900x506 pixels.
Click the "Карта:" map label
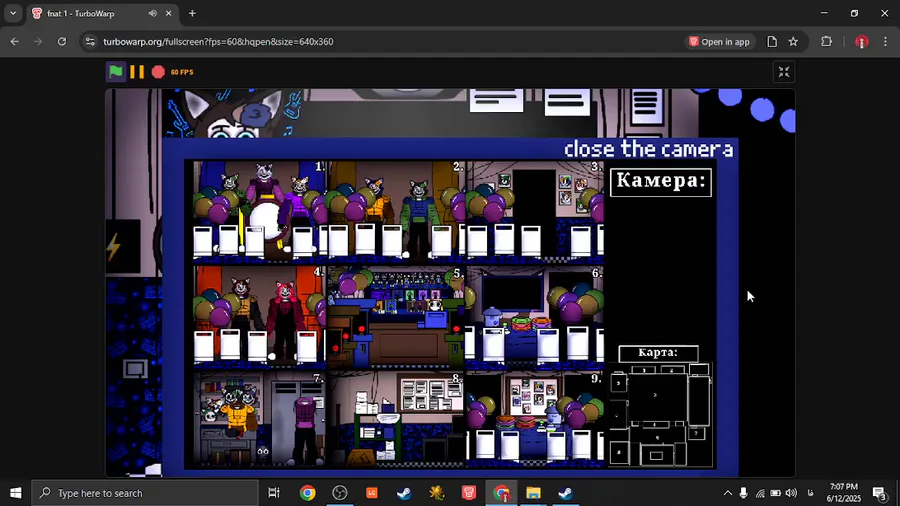(658, 353)
